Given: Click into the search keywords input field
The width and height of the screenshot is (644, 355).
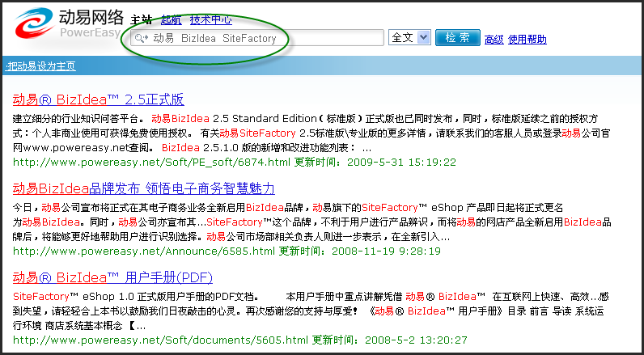Looking at the screenshot, I should coord(259,38).
